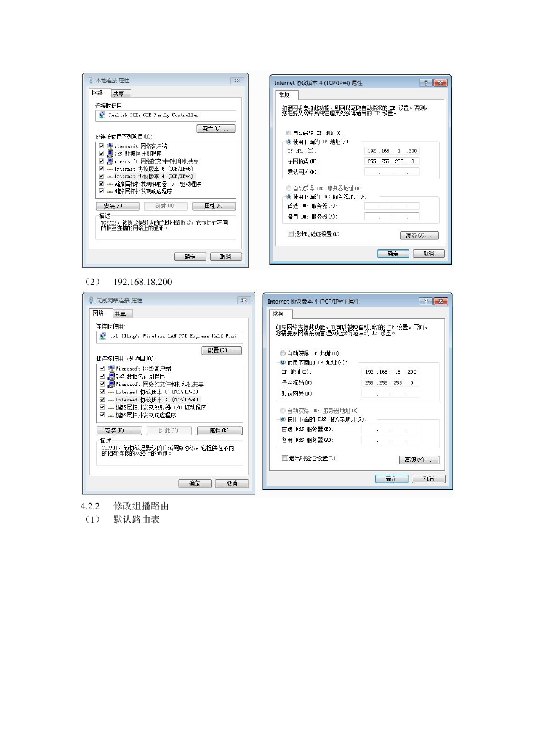Click 取消 in 本地连接 属性
This screenshot has height=756, width=535.
tap(226, 257)
